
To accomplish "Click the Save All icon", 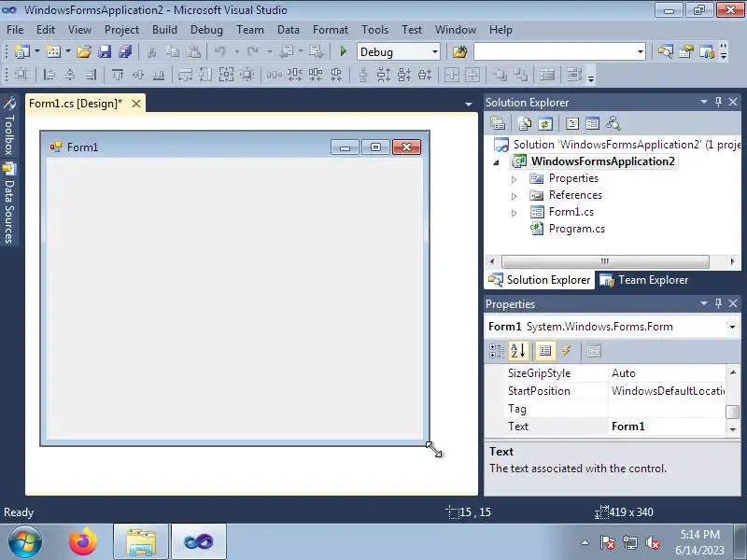I will [x=125, y=51].
